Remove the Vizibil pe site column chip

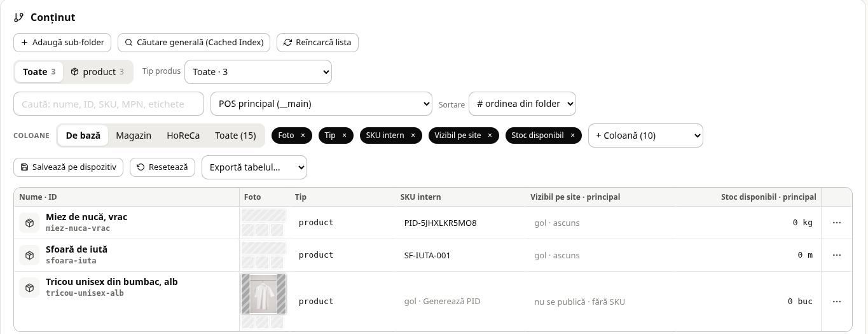pyautogui.click(x=490, y=136)
